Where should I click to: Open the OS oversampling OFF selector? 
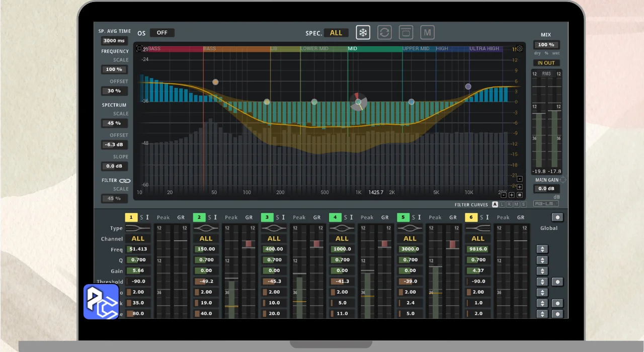[162, 33]
